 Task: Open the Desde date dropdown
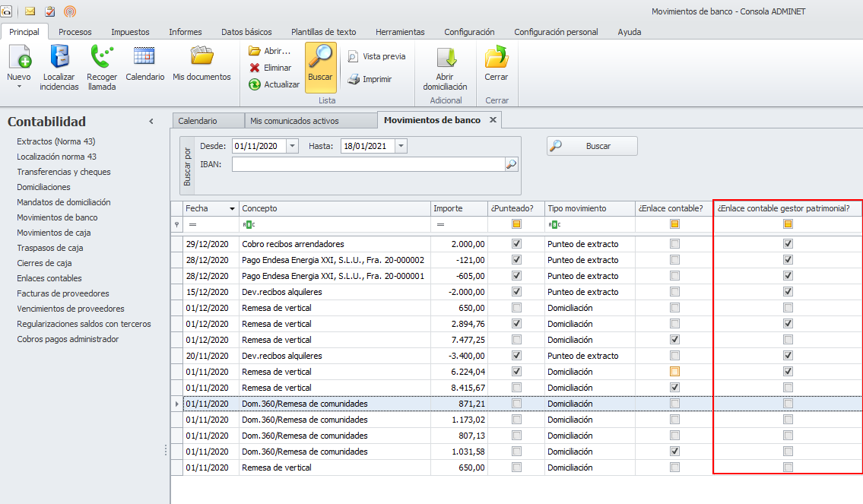[293, 146]
